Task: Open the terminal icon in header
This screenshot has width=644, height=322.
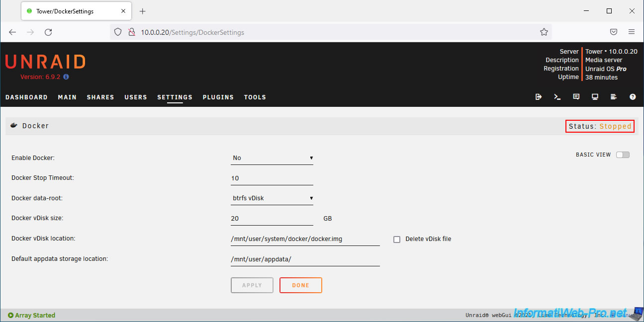Action: click(x=557, y=97)
